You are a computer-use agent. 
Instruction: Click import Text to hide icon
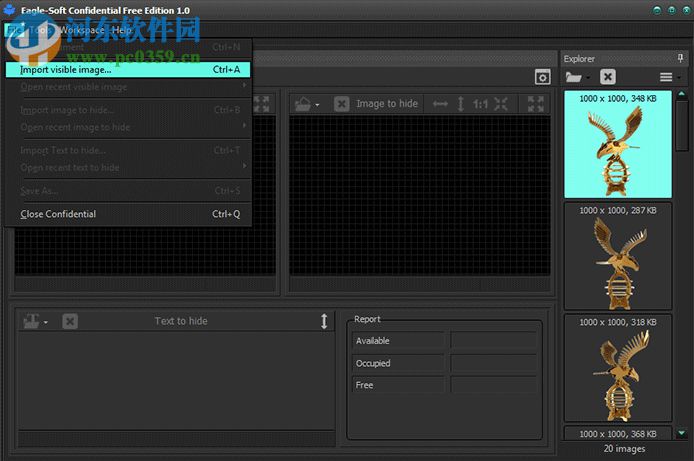click(31, 321)
